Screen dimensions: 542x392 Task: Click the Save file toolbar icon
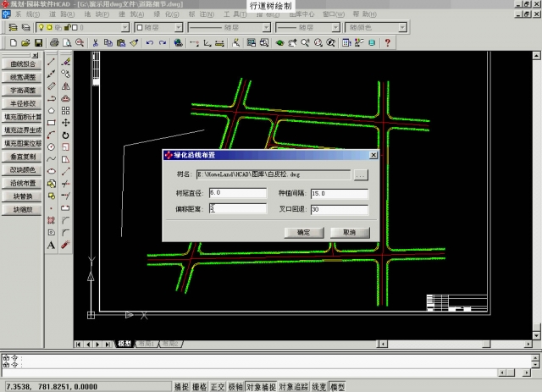[x=38, y=42]
